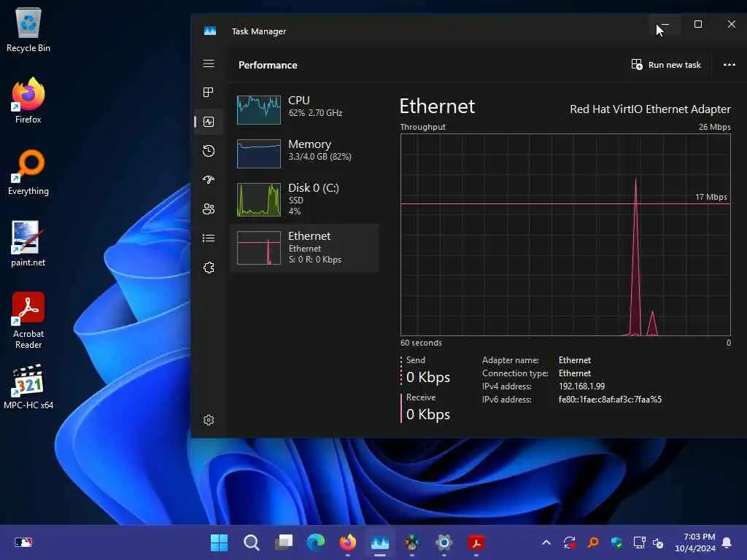This screenshot has width=747, height=560.
Task: Click the Red Hat VirtIO Ethernet Adapter label
Action: click(x=650, y=109)
